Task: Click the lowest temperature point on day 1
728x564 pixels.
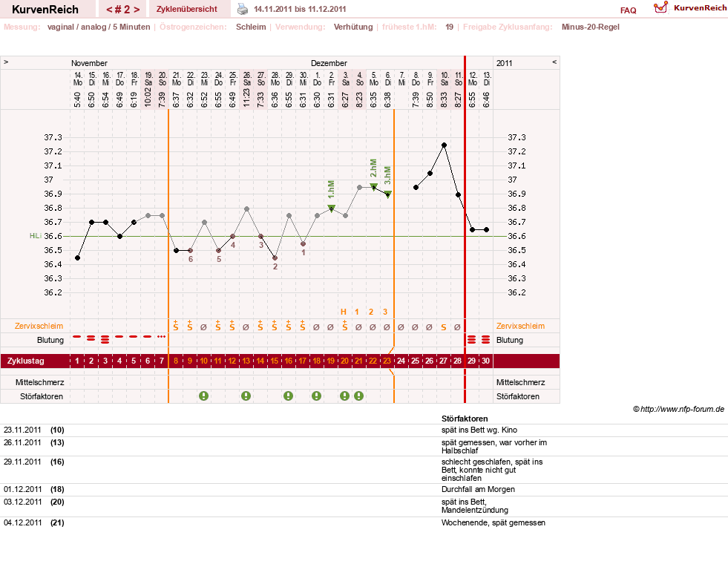Action: point(77,258)
